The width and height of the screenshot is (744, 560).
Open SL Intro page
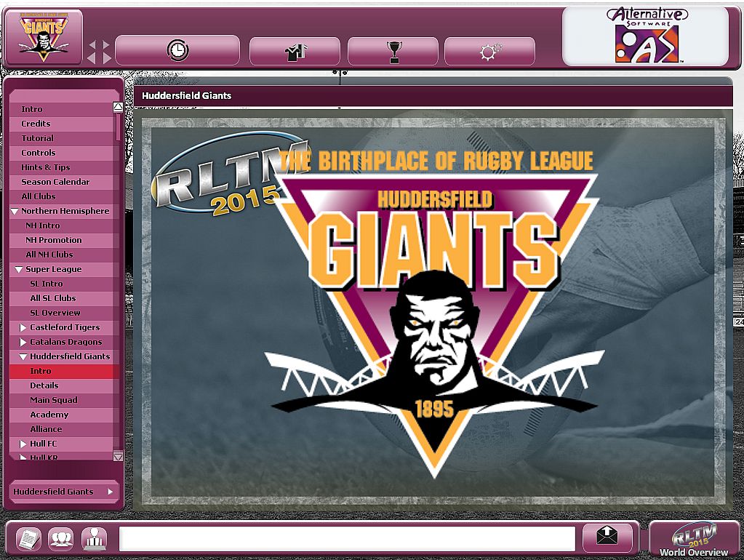pyautogui.click(x=61, y=284)
